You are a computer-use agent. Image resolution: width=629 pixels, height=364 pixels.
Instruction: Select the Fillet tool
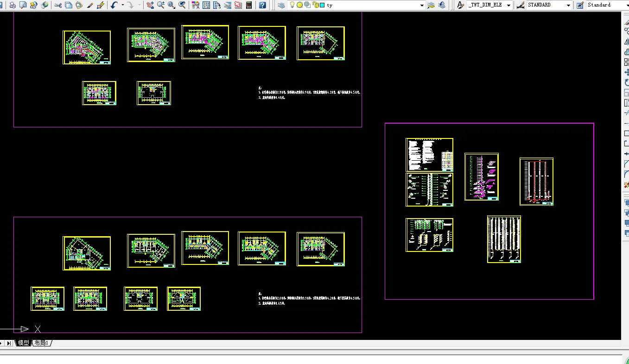pyautogui.click(x=626, y=174)
